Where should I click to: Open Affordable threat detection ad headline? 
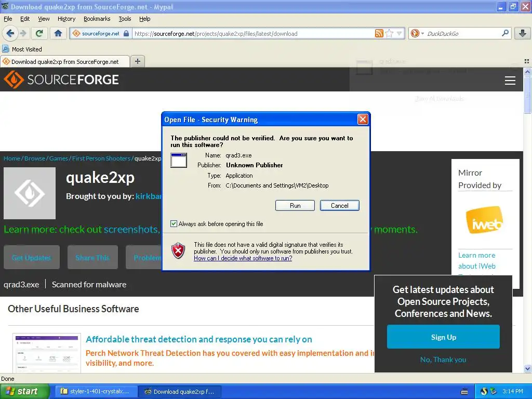pyautogui.click(x=199, y=339)
